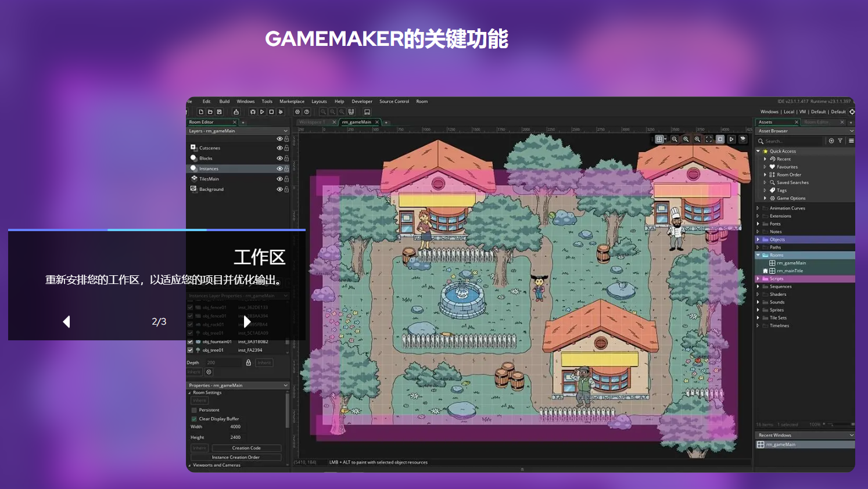Hide the Blocks layer with eye icon
868x489 pixels.
point(279,158)
